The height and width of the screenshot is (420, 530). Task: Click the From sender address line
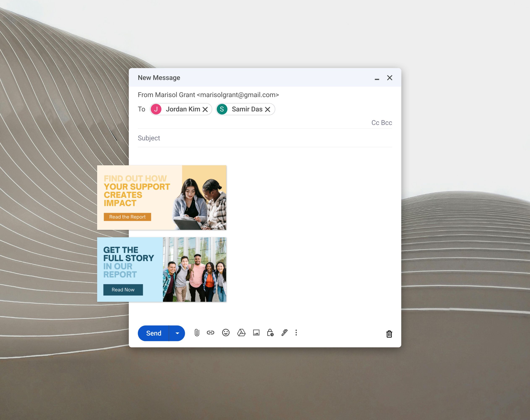click(x=208, y=95)
